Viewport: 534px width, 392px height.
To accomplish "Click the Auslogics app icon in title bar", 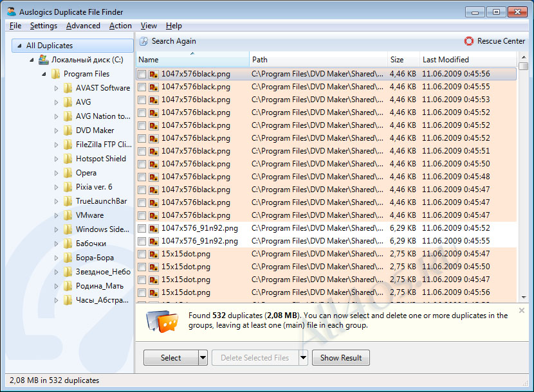I will point(11,12).
